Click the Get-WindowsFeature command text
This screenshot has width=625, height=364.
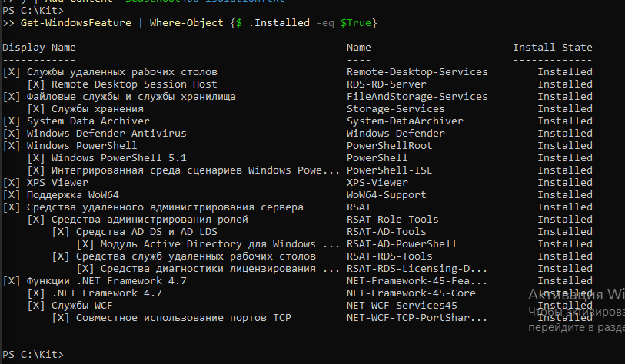(x=76, y=23)
